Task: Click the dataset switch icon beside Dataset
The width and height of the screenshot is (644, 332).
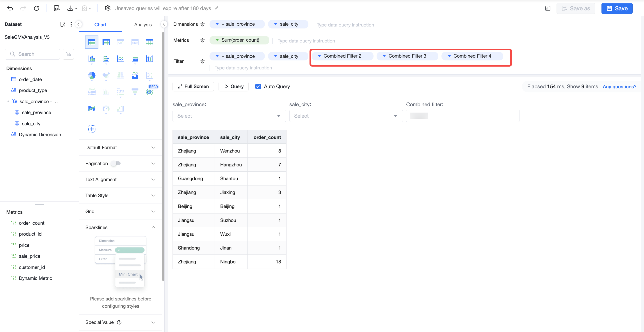Action: coord(62,24)
